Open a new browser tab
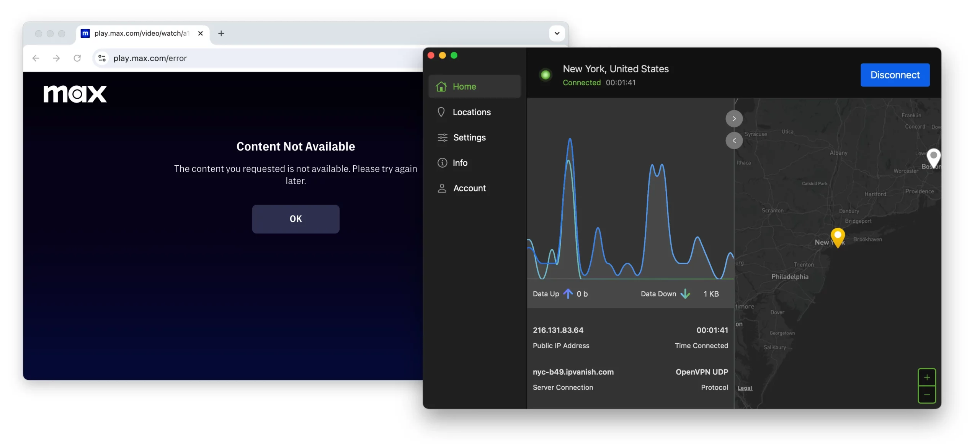Screen dimensions: 980x444 click(221, 34)
